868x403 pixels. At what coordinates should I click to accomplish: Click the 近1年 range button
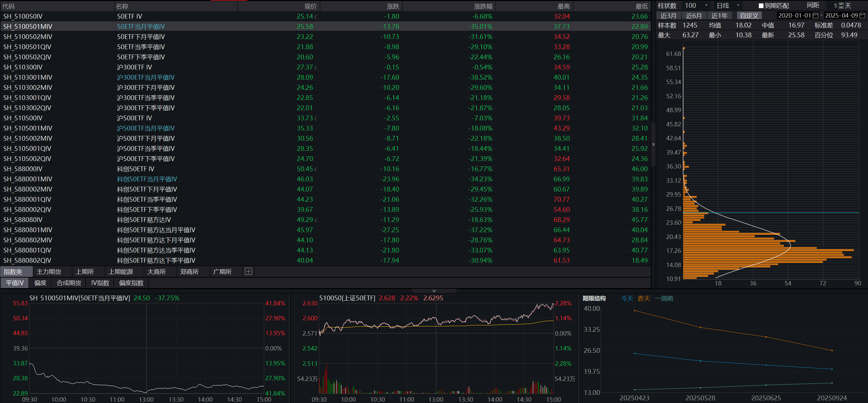(719, 16)
